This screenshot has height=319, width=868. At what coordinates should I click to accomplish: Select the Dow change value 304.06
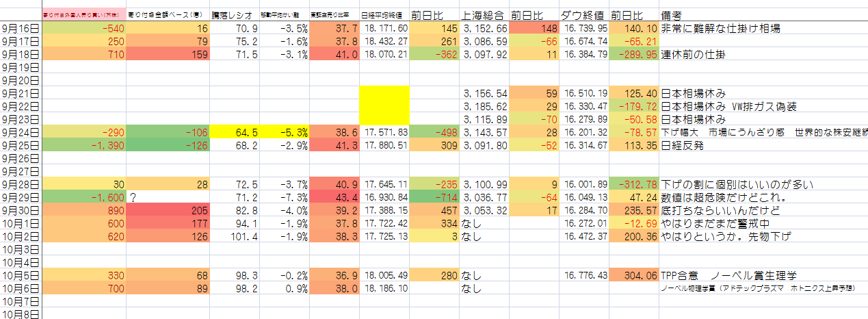[x=633, y=275]
